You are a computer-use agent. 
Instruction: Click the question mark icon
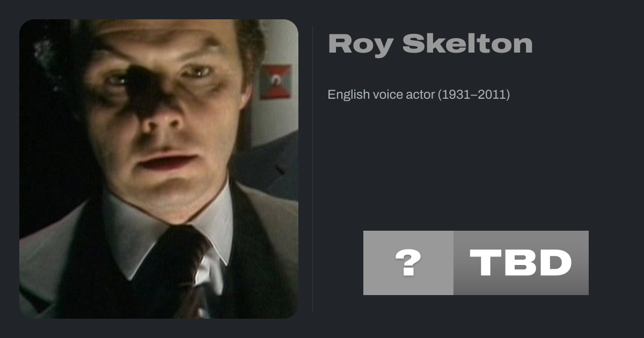click(408, 263)
